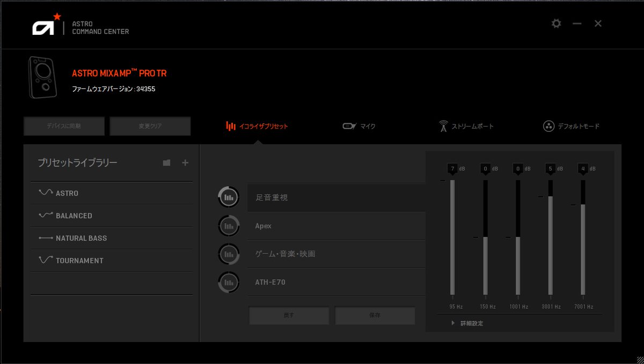Click the BALANCED preset curve icon
The image size is (644, 364).
click(x=46, y=216)
